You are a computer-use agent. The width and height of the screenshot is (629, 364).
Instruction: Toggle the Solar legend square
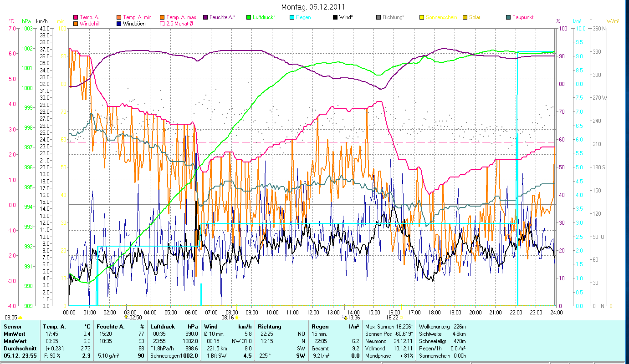click(x=465, y=18)
